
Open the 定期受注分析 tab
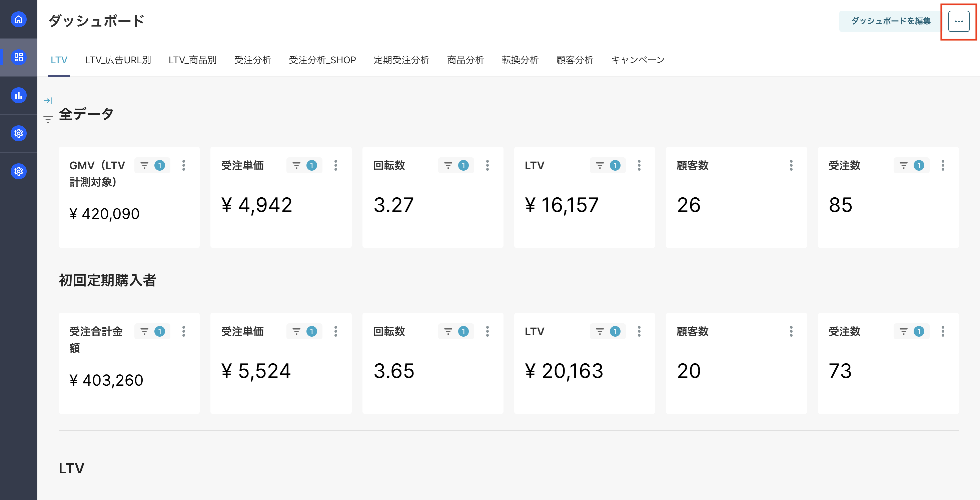pos(401,60)
